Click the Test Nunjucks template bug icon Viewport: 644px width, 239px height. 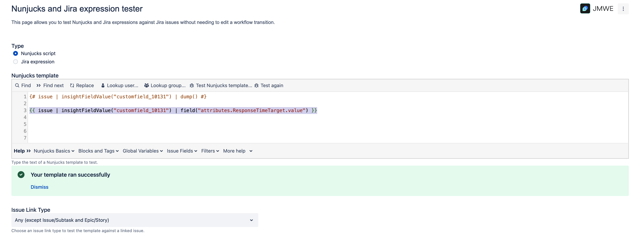coord(192,86)
